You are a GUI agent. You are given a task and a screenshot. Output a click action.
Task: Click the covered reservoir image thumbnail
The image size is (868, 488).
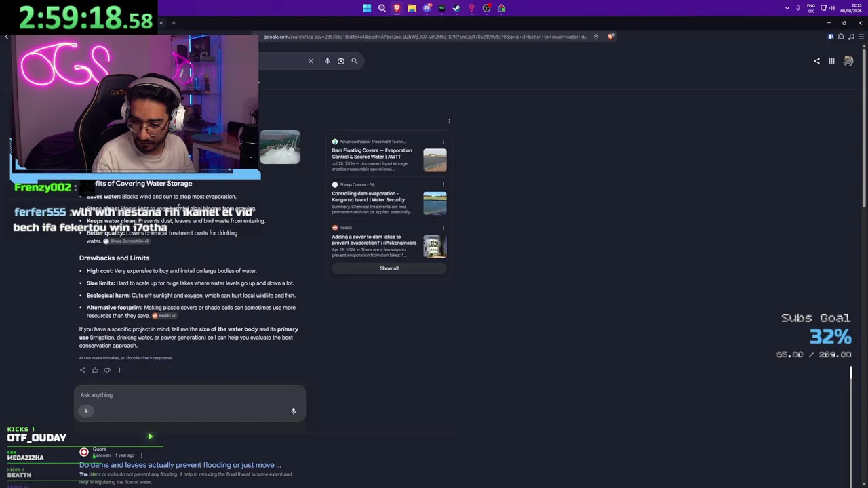pyautogui.click(x=280, y=147)
